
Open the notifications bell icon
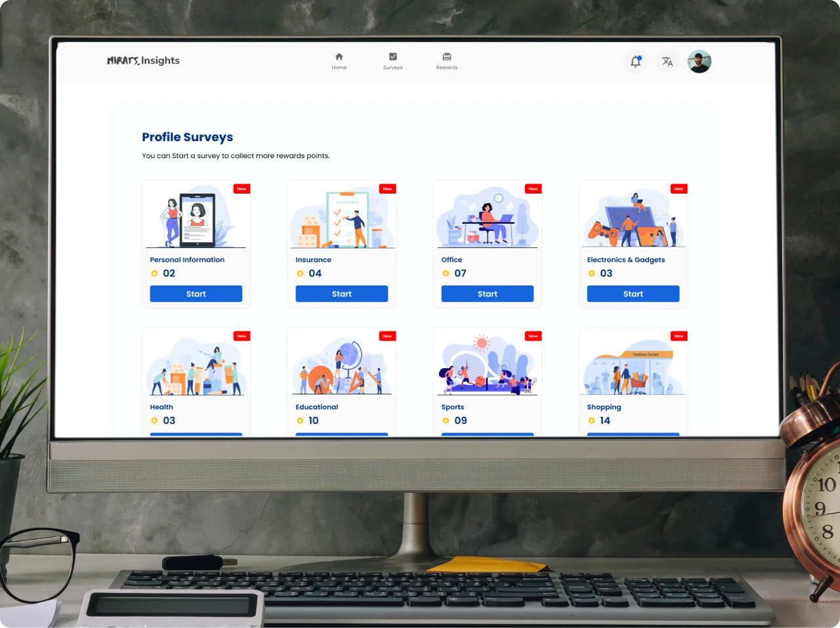tap(635, 62)
